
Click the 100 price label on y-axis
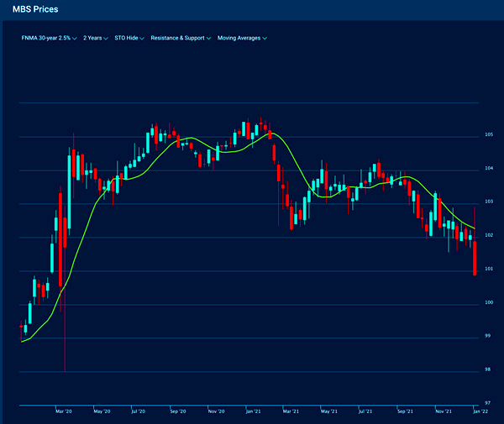tap(488, 303)
